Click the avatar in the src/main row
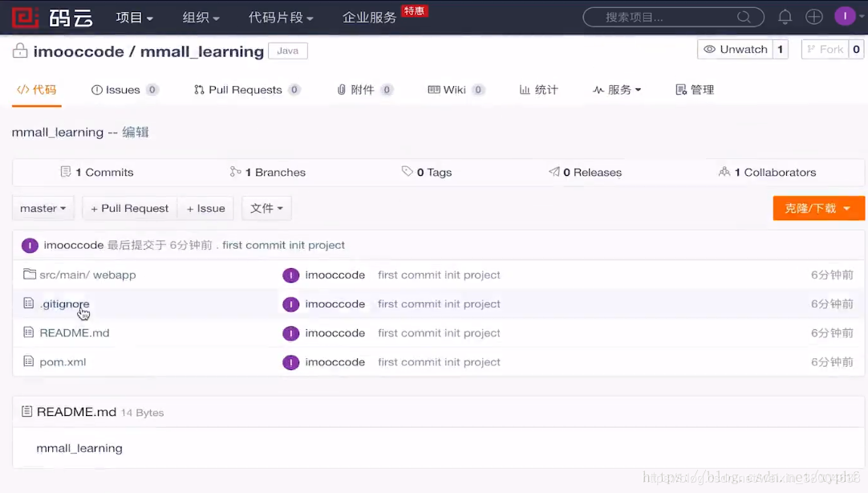The image size is (868, 493). coord(290,275)
